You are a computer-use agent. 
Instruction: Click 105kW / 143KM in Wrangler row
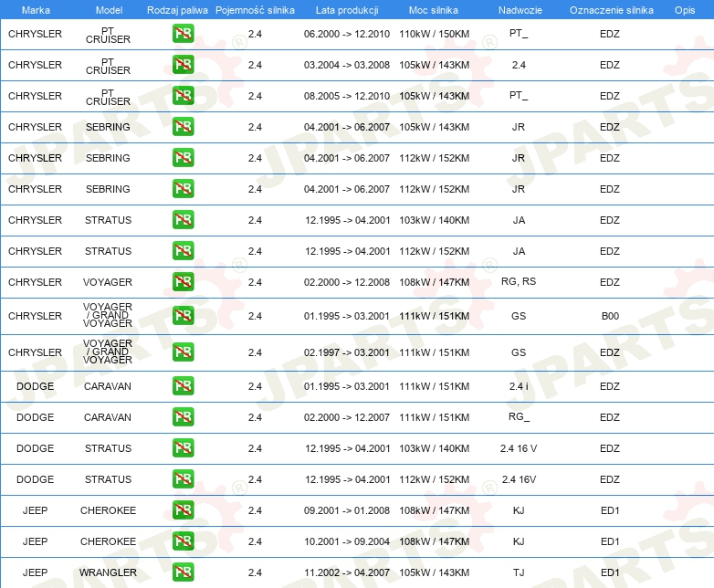coord(434,572)
